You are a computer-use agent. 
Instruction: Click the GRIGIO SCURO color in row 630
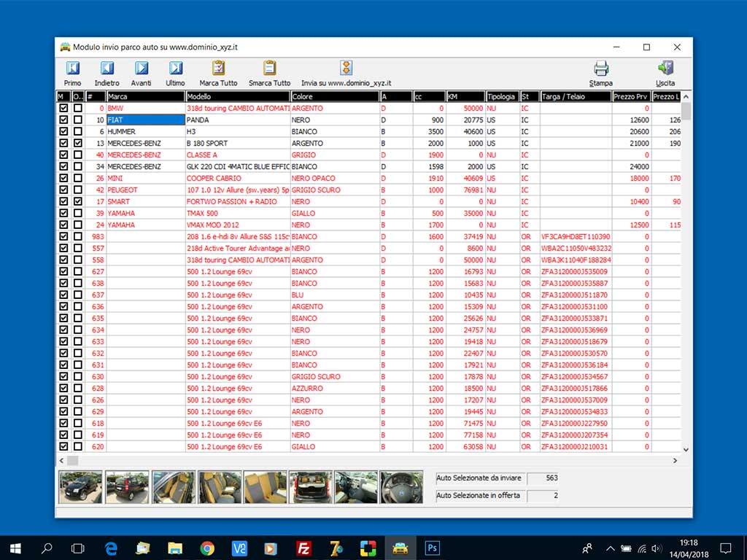(335, 377)
